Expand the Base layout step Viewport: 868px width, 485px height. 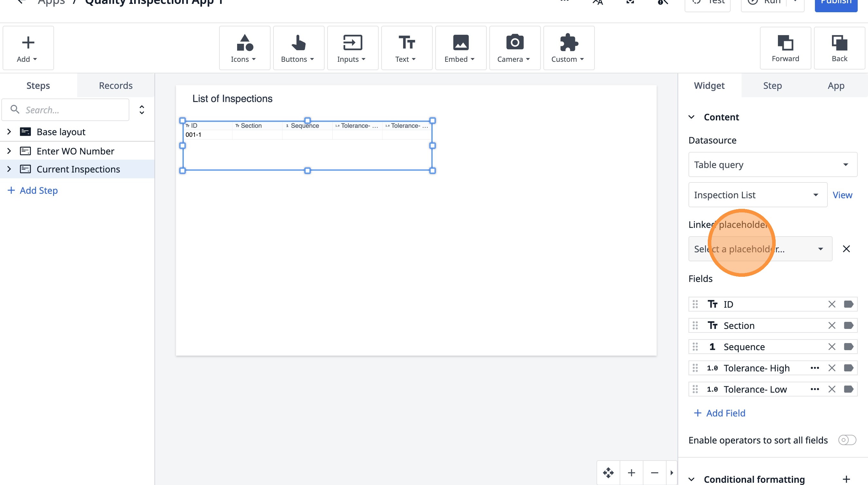pos(9,132)
